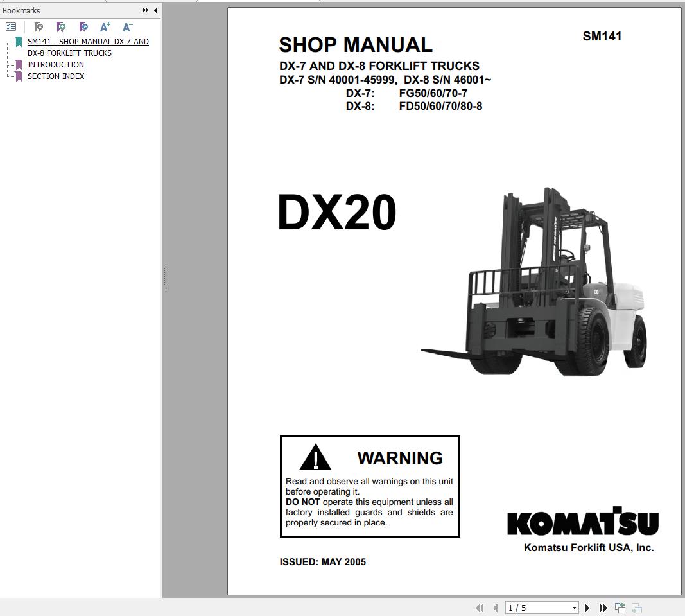
Task: Decrease bookmark font size with A-
Action: [x=128, y=27]
